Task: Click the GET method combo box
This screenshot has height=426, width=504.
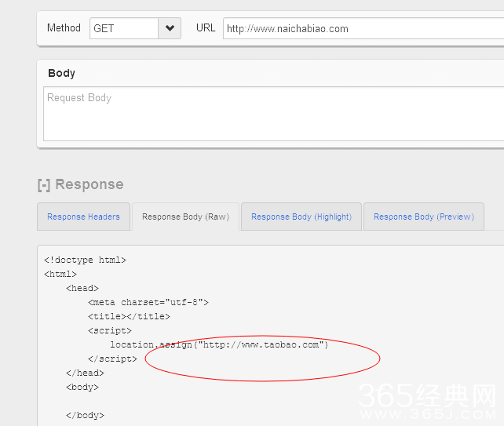Action: tap(124, 28)
